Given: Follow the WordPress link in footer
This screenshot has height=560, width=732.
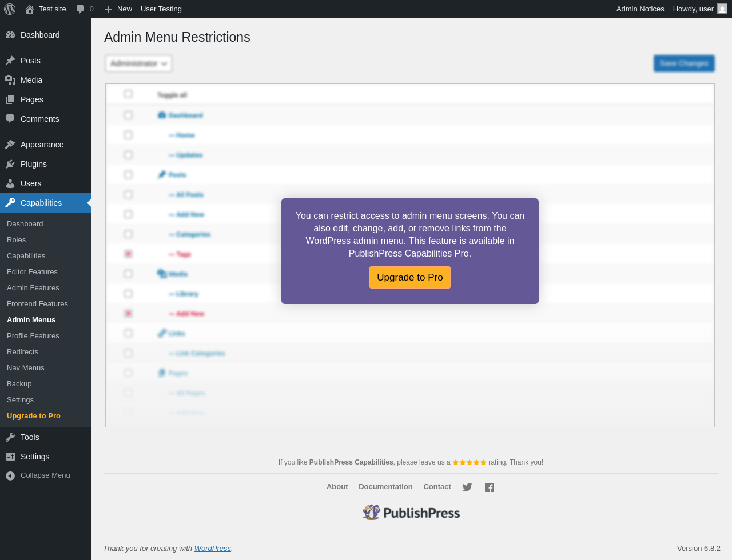Looking at the screenshot, I should [x=213, y=549].
